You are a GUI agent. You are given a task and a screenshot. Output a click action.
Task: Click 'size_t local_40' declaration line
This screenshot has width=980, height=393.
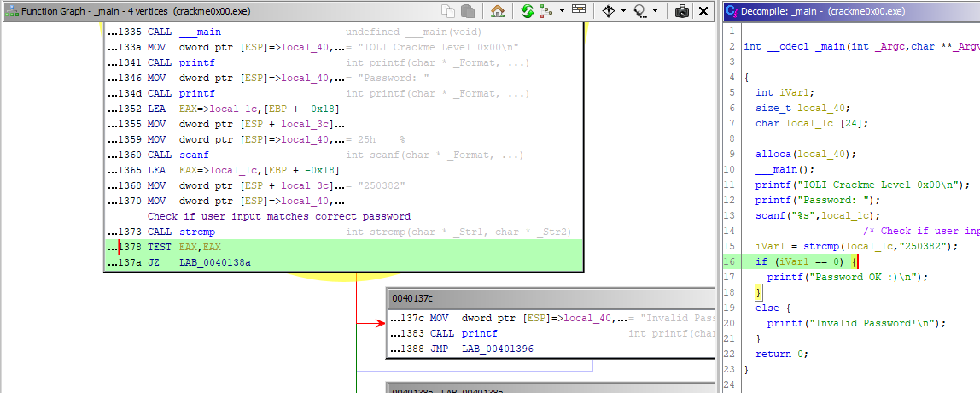click(x=803, y=108)
